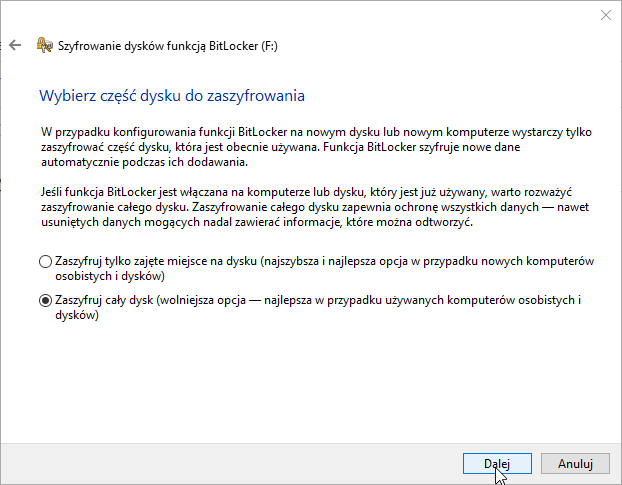
Task: Select the 'Zaszyfruj tylko zajęte miejsce' radio button
Action: 45,262
